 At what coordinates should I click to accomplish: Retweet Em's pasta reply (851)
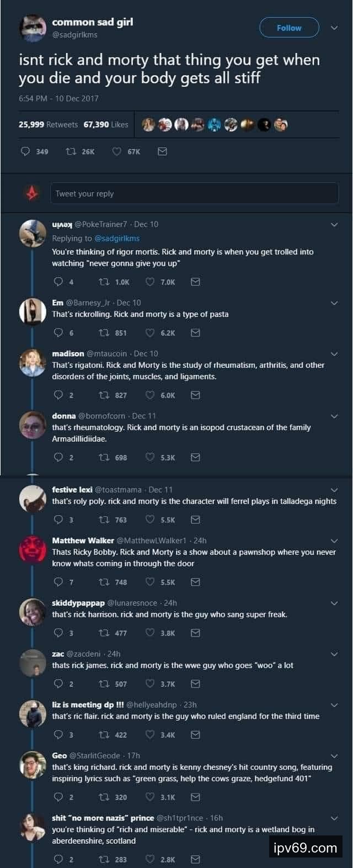tap(103, 332)
